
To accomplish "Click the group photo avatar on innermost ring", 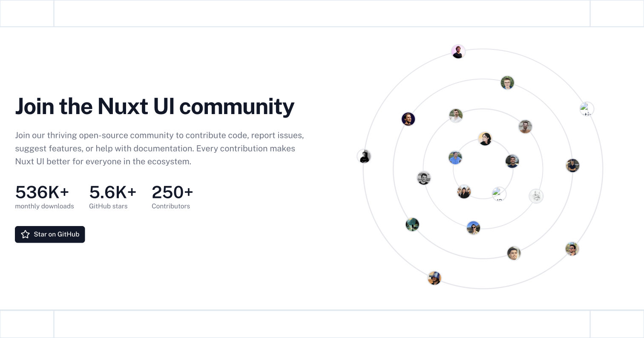I will point(464,192).
